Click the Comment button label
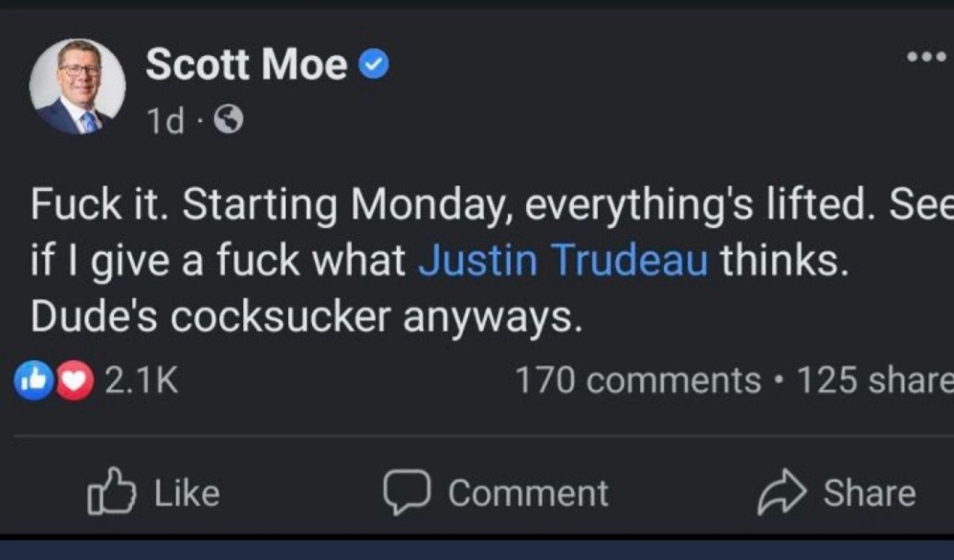Image resolution: width=954 pixels, height=560 pixels. 528,493
